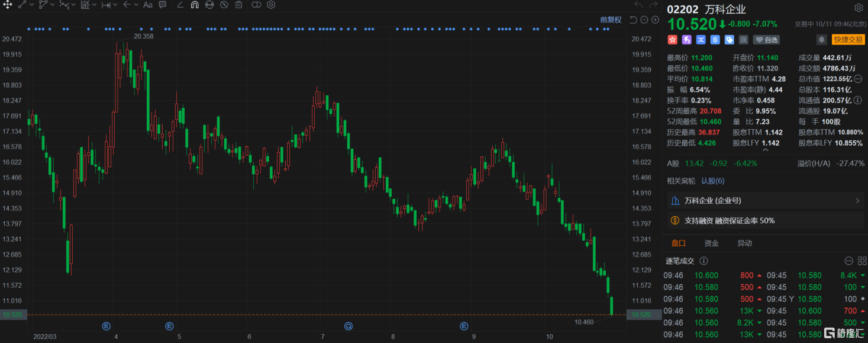Image resolution: width=868 pixels, height=343 pixels.
Task: Select the range measurement tool
Action: (x=106, y=5)
